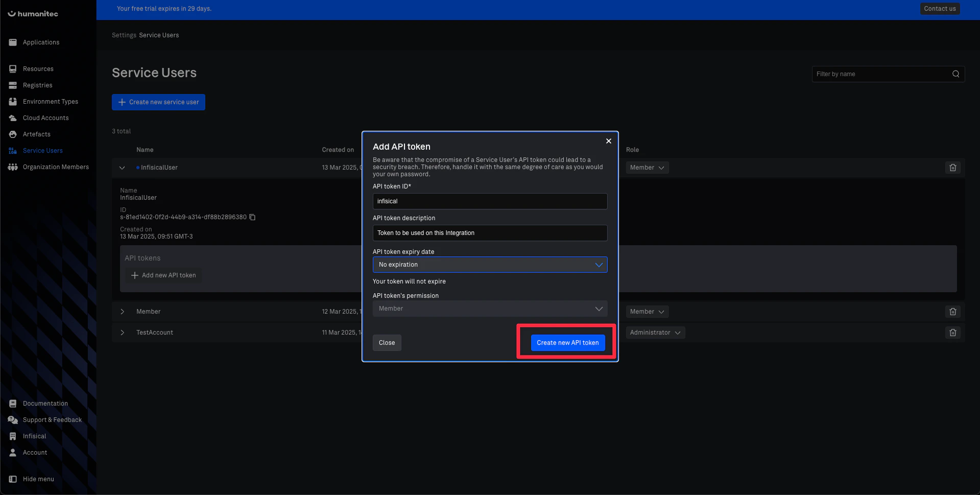
Task: Open Cloud Accounts icon in sidebar
Action: coord(13,118)
